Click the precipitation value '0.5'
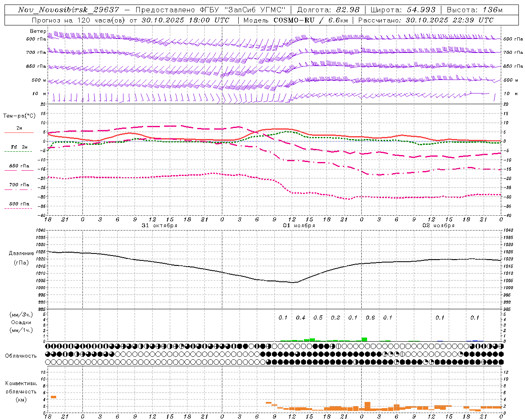This screenshot has height=420, width=525. click(318, 317)
